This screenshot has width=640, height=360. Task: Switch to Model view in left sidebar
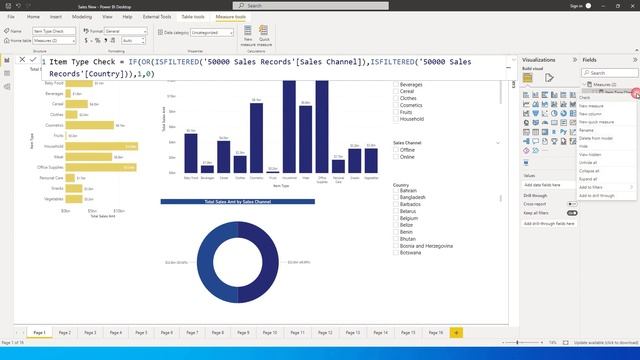[7, 87]
